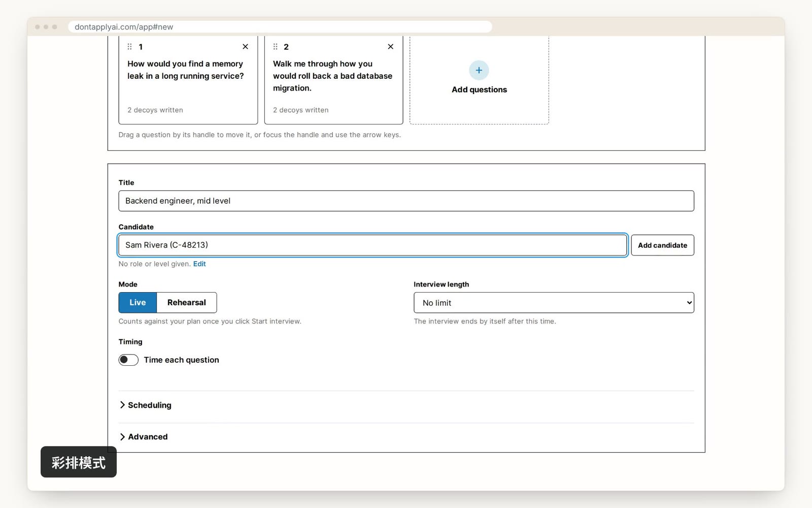Open the Interview length dropdown
812x508 pixels.
554,303
